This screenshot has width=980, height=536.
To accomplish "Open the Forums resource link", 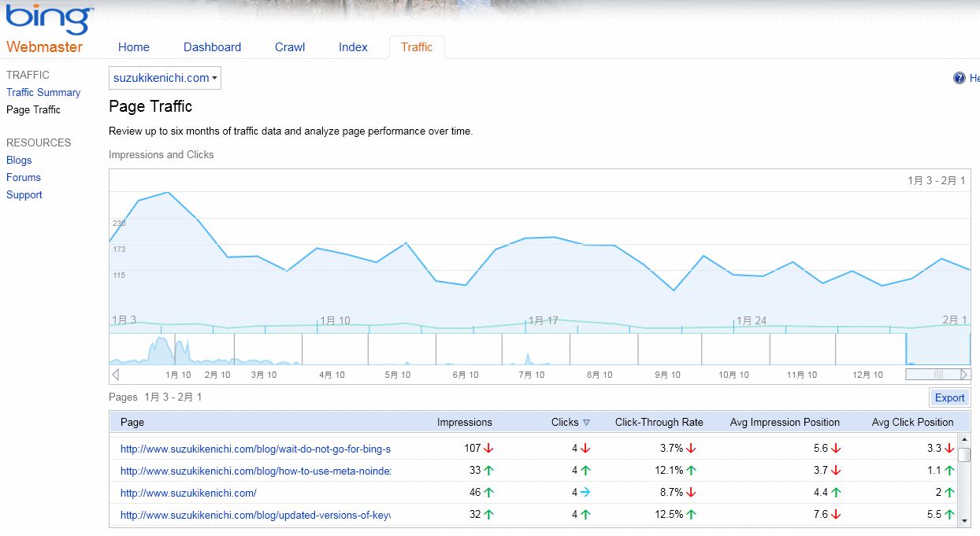I will pos(24,177).
